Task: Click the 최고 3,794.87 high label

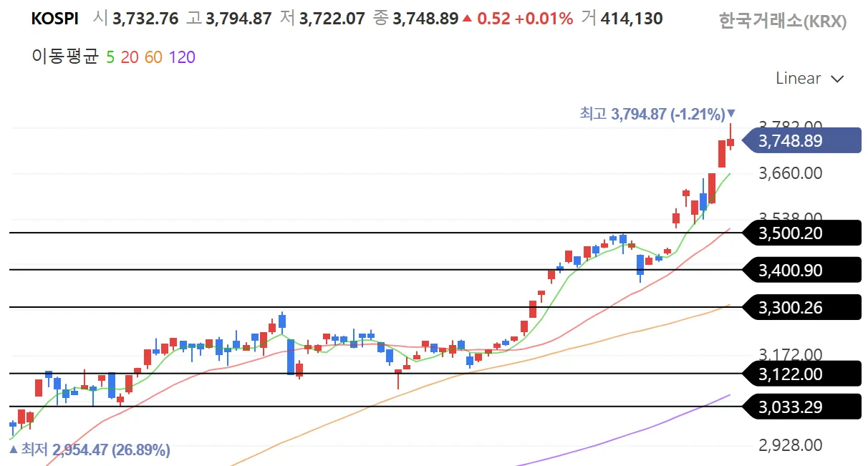Action: click(652, 114)
